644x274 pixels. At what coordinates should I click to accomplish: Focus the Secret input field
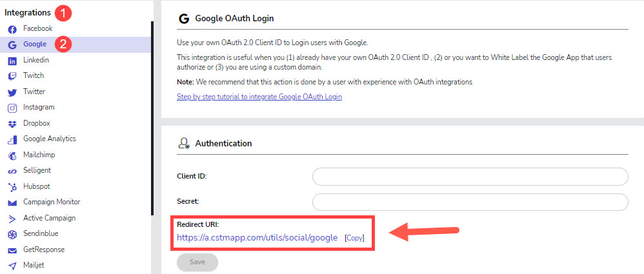(470, 202)
